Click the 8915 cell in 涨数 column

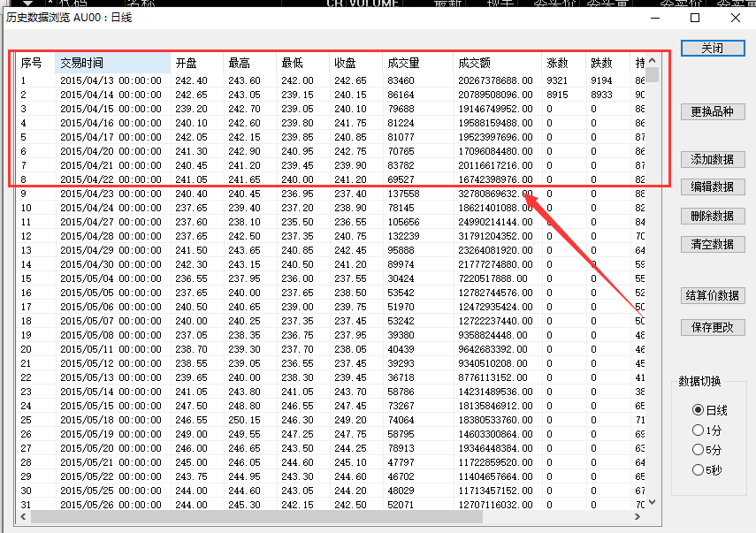(x=557, y=95)
